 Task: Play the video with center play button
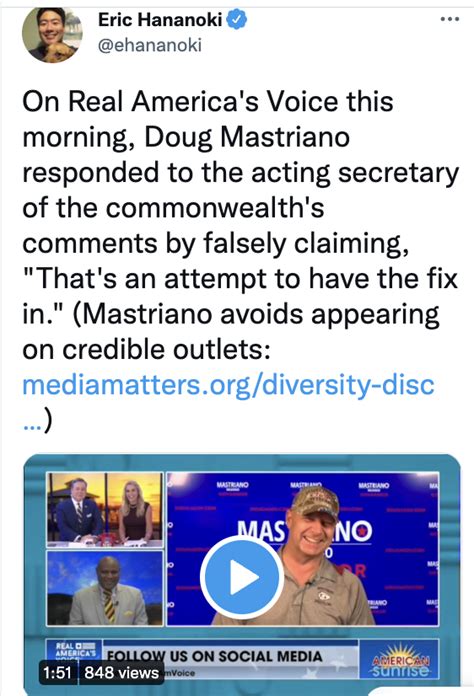tap(241, 577)
